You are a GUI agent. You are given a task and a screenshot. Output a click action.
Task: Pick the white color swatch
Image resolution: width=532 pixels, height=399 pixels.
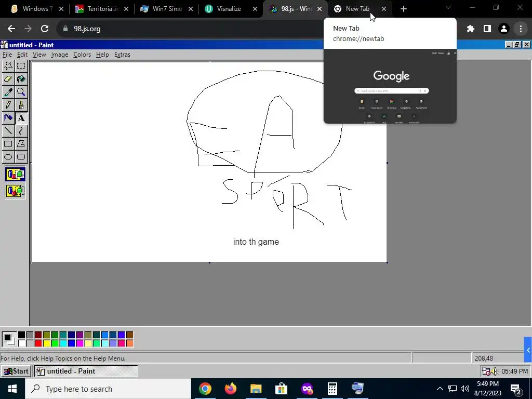click(21, 343)
